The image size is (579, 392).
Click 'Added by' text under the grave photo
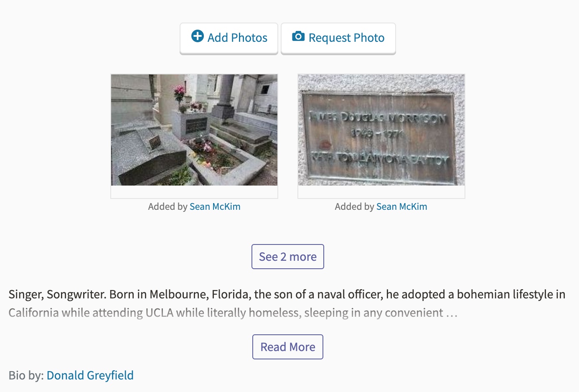pos(168,207)
